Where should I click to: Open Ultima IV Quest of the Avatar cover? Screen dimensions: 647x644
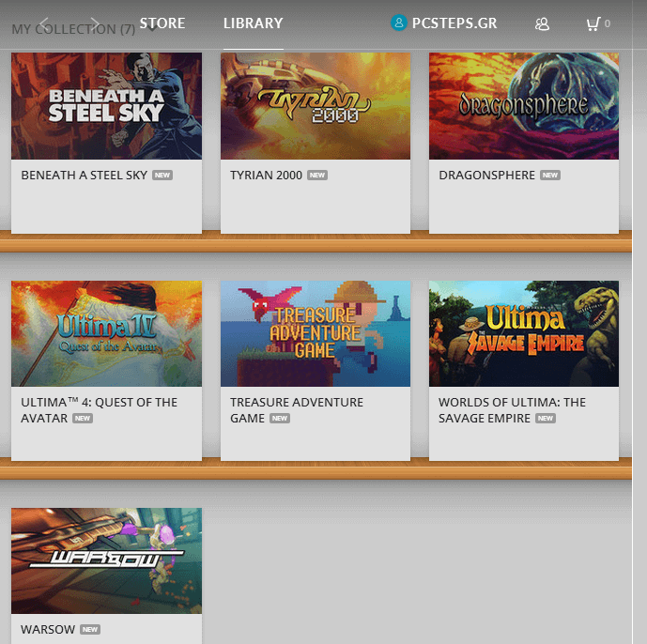106,334
